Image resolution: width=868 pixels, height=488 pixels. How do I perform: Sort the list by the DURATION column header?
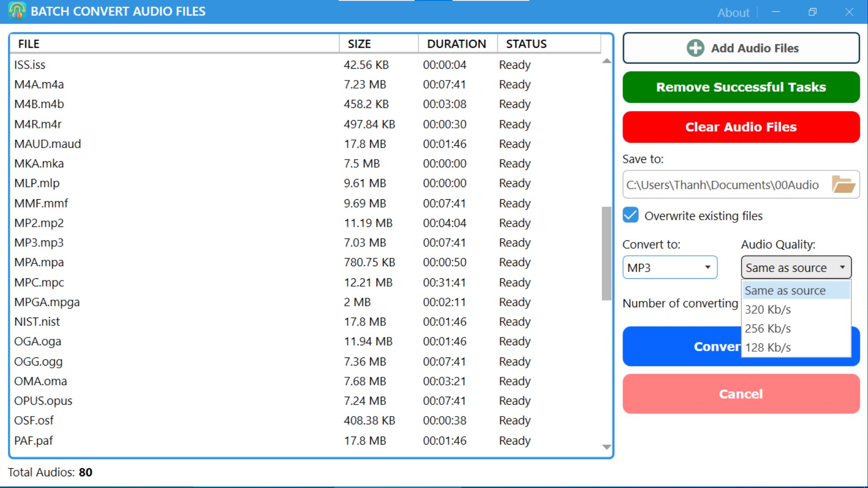[x=457, y=44]
